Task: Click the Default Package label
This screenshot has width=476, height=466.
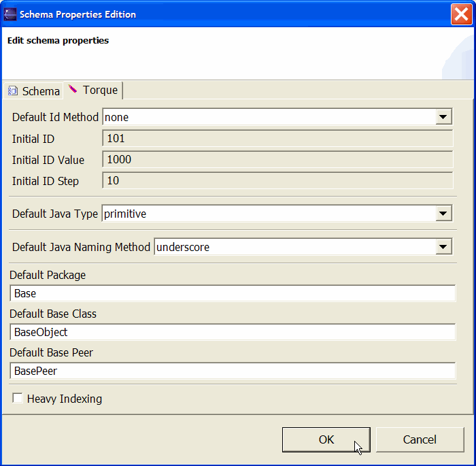Action: [x=48, y=275]
